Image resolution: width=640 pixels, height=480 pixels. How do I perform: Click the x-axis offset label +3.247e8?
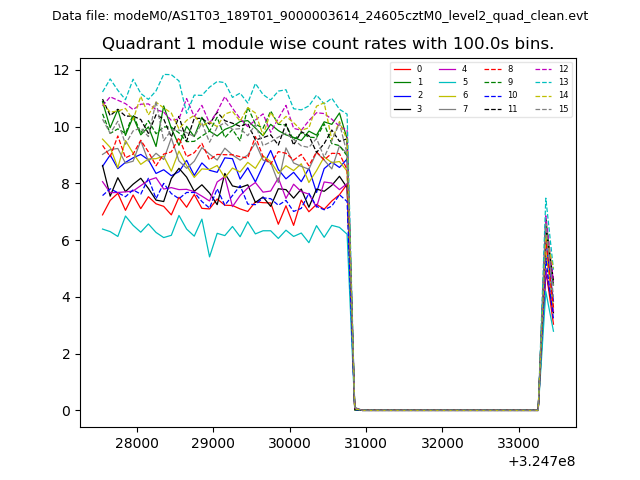[541, 461]
